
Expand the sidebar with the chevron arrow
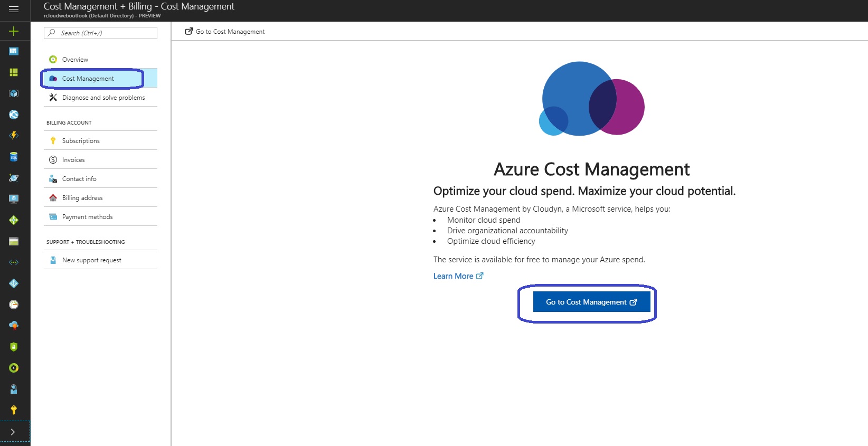(x=13, y=432)
